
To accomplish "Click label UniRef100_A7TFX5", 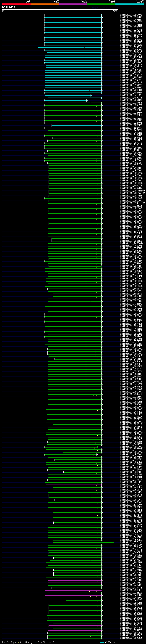I will point(131,485).
